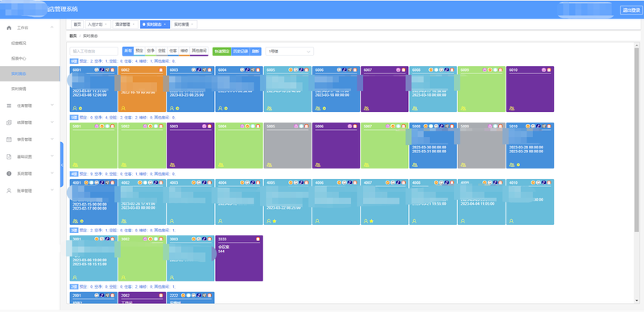Select the 所有 room status filter
This screenshot has height=312, width=644.
point(128,52)
